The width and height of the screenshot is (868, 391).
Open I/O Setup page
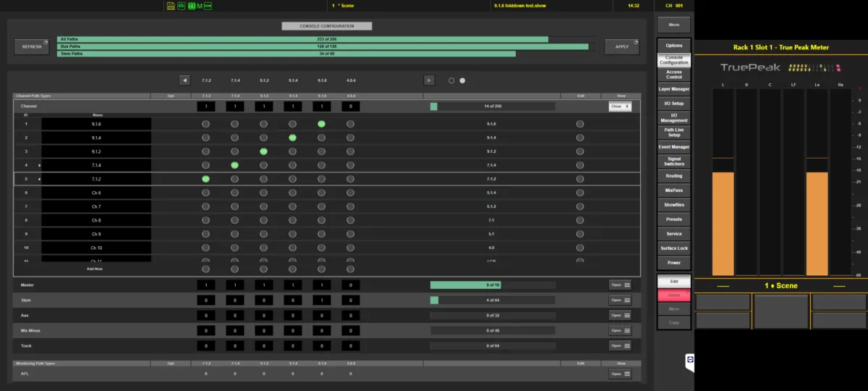673,104
